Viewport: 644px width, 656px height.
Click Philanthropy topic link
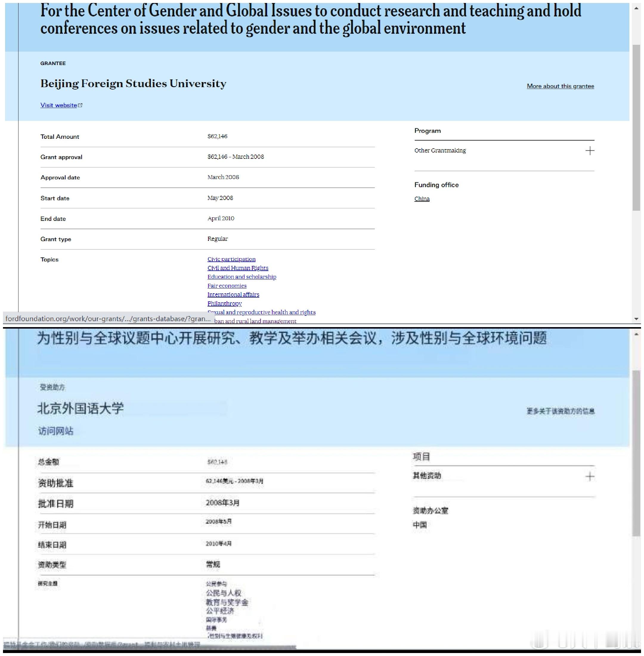[224, 303]
